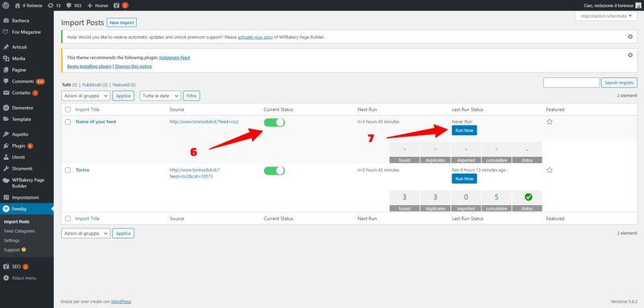This screenshot has width=644, height=308.
Task: Filter by Featured (0) imports
Action: click(x=124, y=84)
